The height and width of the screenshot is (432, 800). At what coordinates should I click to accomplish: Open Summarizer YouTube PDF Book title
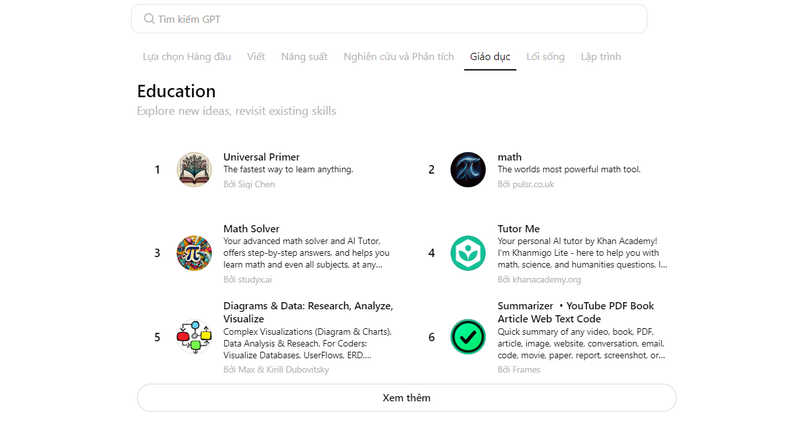coord(576,312)
